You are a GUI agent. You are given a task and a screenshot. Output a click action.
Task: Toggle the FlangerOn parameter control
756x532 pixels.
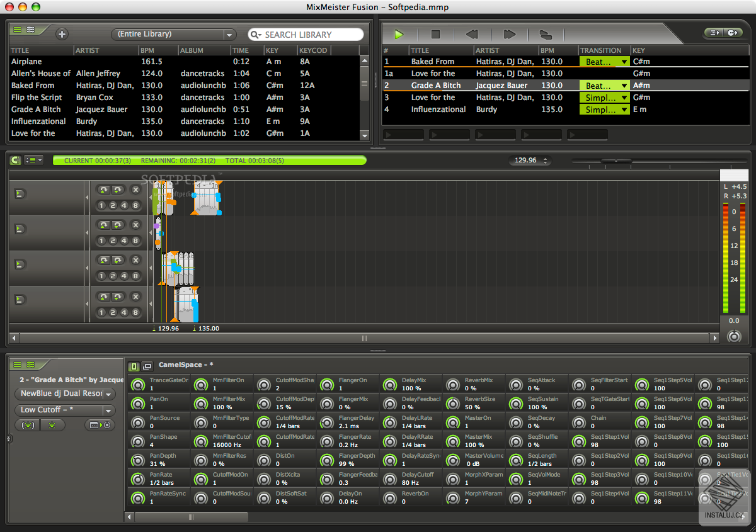pos(326,385)
